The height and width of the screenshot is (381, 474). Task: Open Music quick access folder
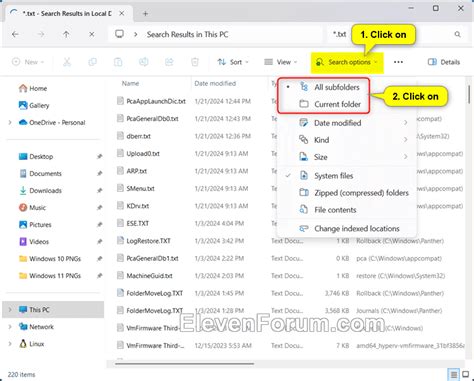[32, 207]
